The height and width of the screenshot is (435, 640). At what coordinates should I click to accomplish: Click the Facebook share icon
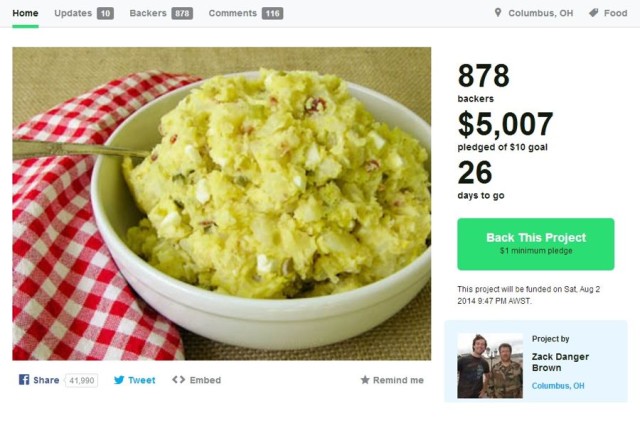click(24, 380)
